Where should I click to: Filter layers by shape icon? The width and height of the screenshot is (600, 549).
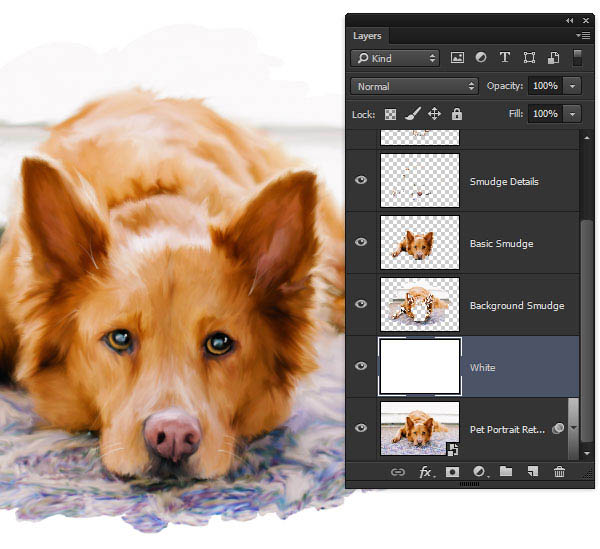click(529, 58)
